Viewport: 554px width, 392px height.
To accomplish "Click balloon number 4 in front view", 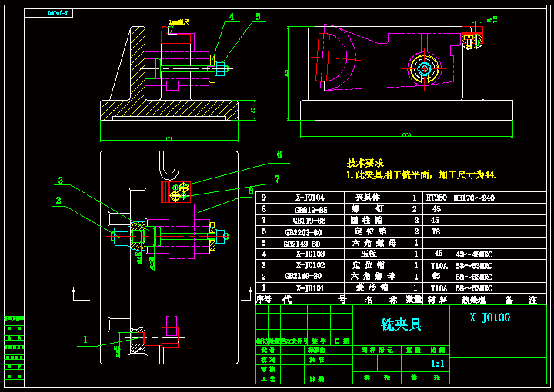I will (x=232, y=17).
